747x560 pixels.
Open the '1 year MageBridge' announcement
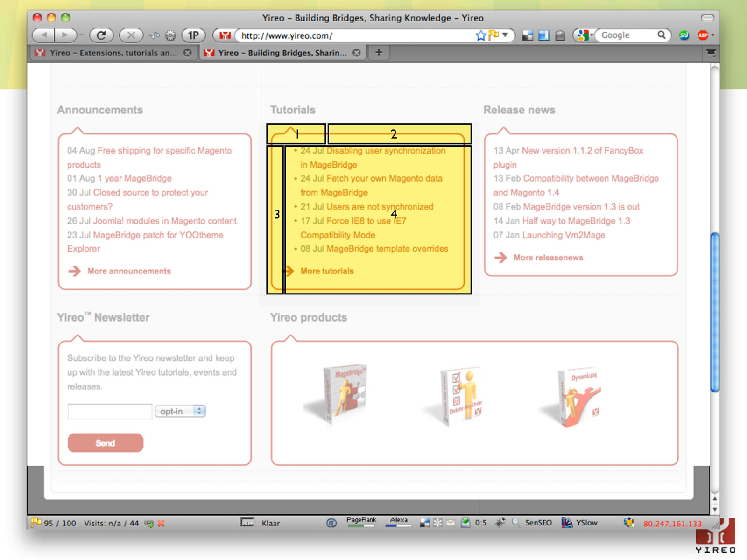[x=134, y=178]
